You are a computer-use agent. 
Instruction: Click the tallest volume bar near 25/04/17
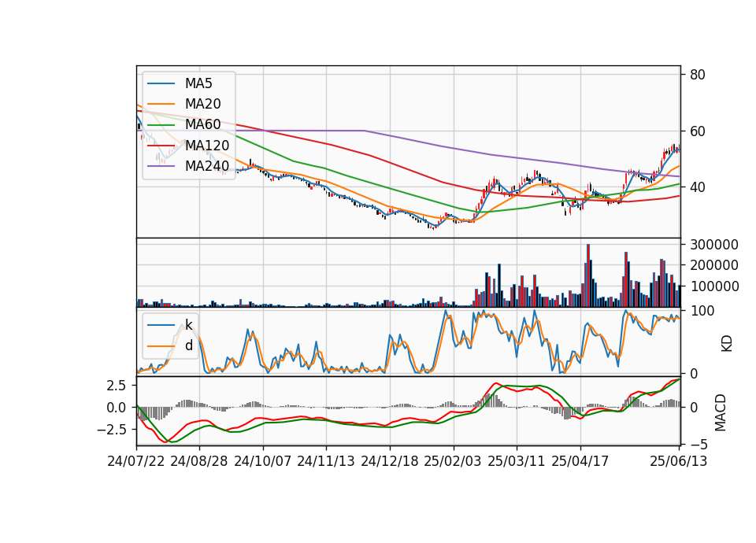click(588, 275)
